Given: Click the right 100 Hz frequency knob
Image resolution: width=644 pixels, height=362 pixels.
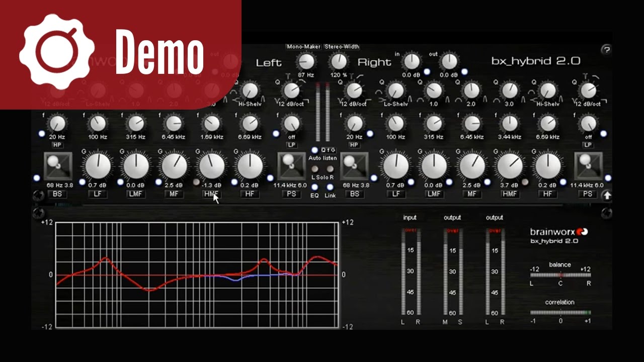Looking at the screenshot, I should click(x=396, y=123).
